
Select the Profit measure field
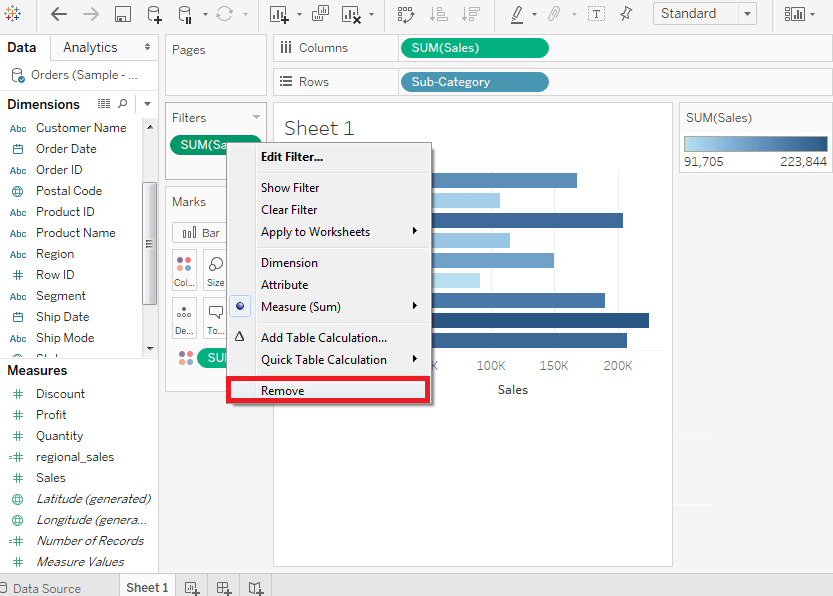click(x=51, y=414)
